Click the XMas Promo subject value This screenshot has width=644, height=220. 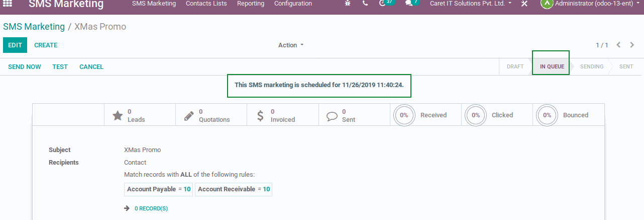143,150
